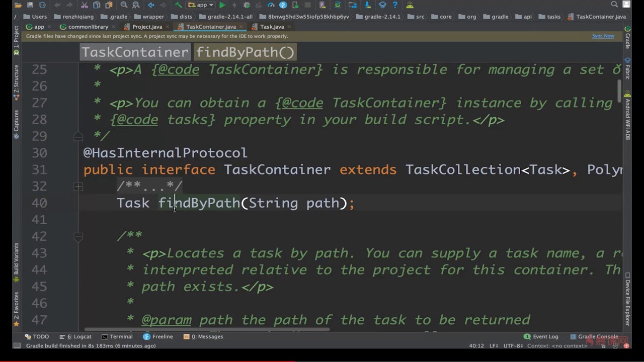
Task: Start debugging with the bug icon
Action: [247, 5]
